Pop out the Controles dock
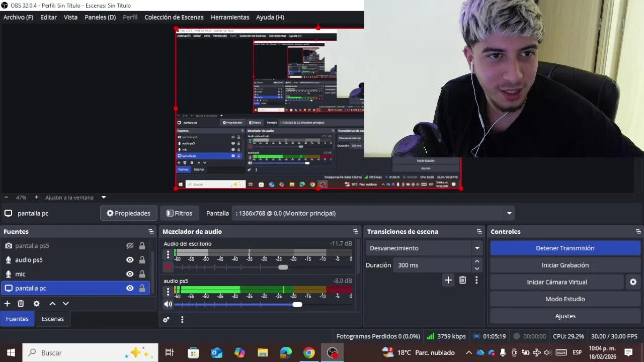Viewport: 644px width, 362px height. (x=638, y=231)
